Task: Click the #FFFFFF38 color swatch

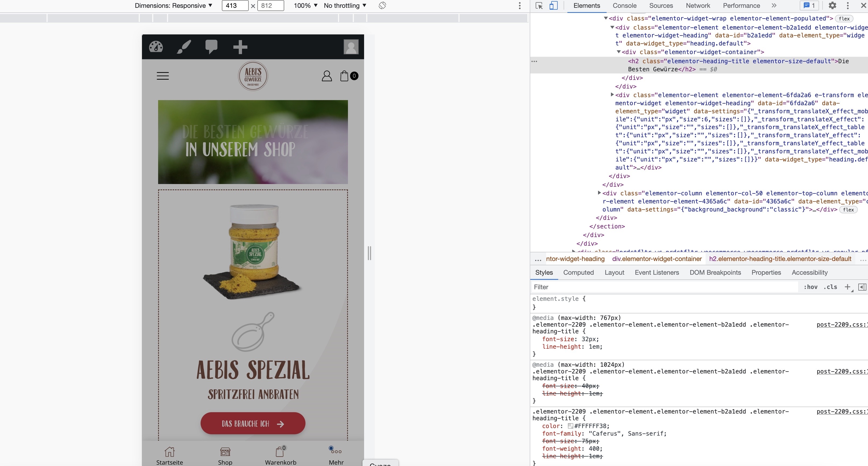Action: pos(571,426)
